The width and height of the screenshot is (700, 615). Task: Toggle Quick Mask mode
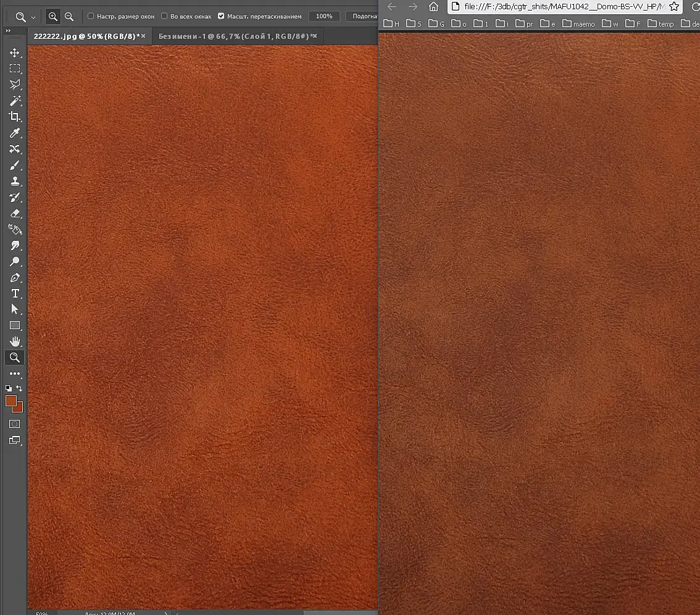[15, 424]
